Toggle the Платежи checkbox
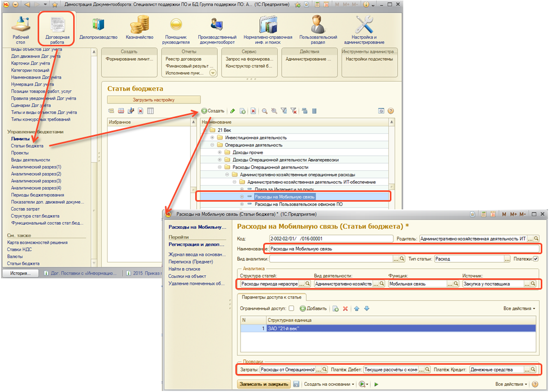This screenshot has height=392, width=549. tap(536, 259)
